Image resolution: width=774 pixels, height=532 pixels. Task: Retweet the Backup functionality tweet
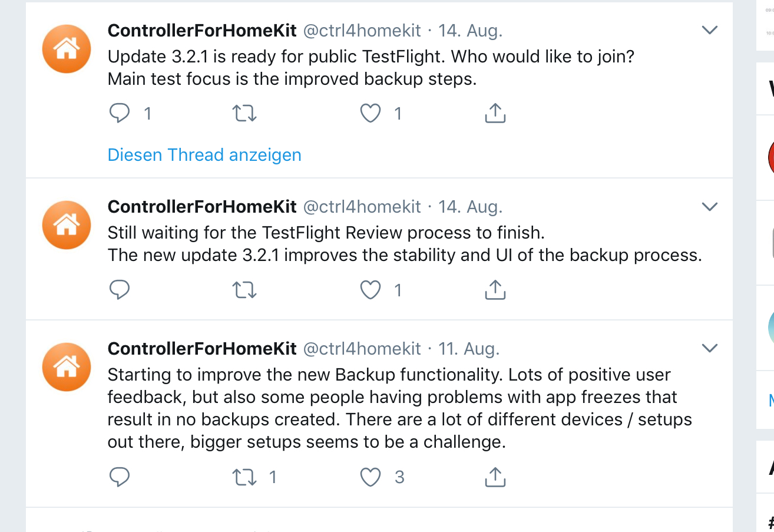[x=244, y=477]
